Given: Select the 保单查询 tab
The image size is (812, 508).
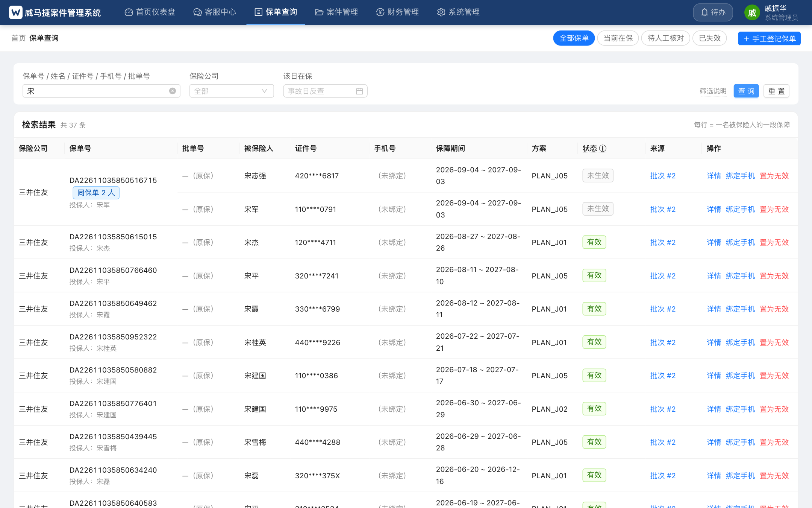Looking at the screenshot, I should (x=276, y=12).
